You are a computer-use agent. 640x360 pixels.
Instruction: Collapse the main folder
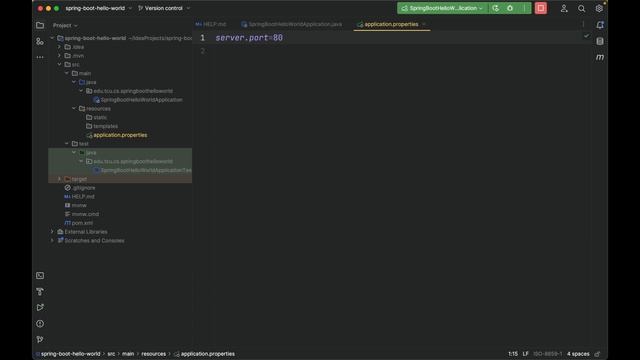point(67,73)
